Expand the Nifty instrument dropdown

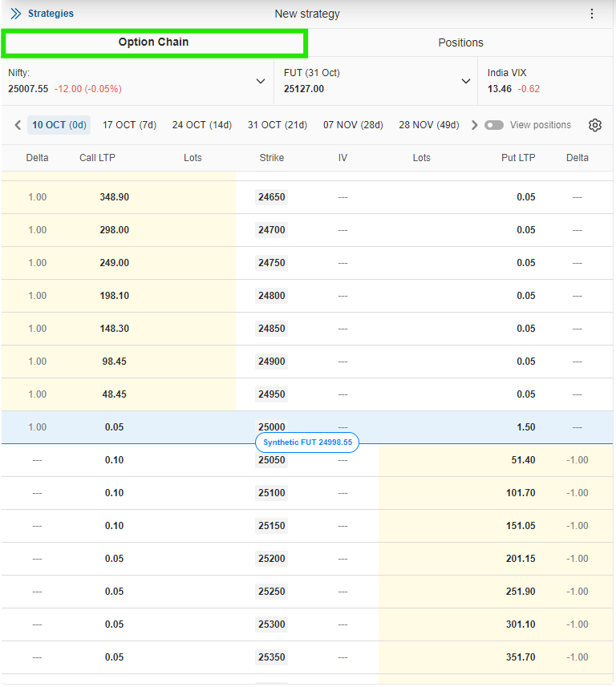coord(261,81)
